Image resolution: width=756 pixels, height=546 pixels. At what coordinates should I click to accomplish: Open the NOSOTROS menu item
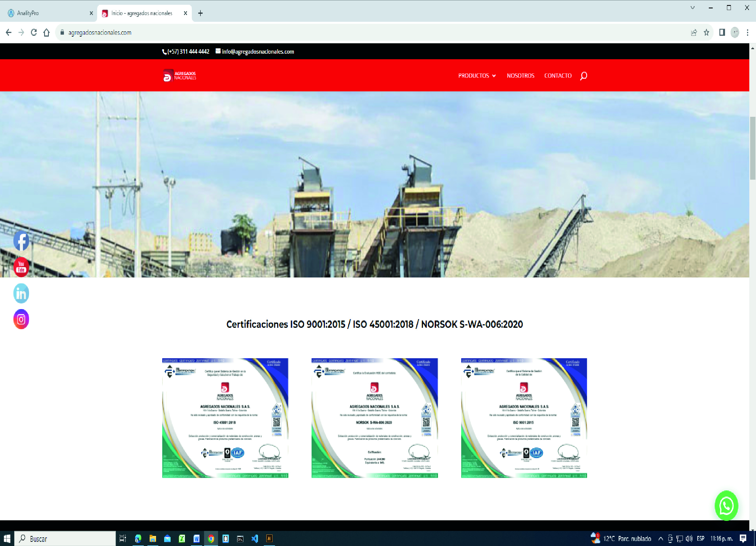coord(520,76)
